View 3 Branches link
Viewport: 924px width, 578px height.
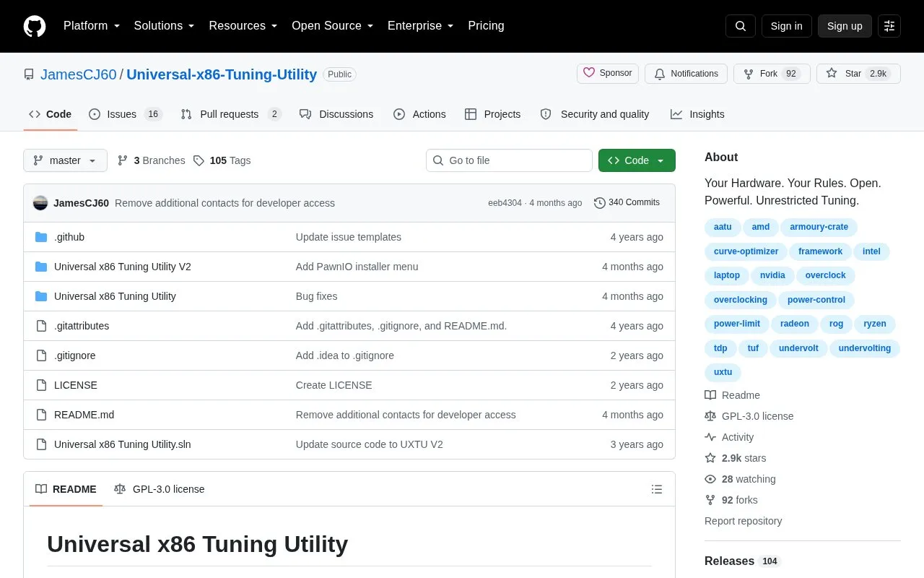click(152, 160)
